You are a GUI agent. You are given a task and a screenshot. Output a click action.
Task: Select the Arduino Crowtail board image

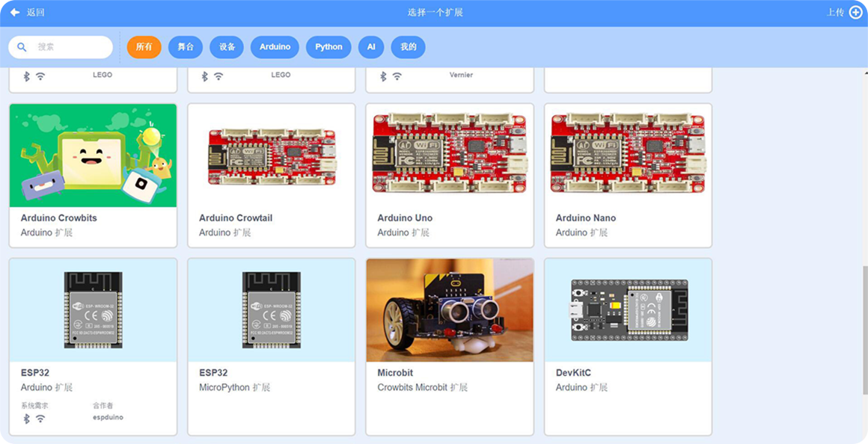tap(271, 155)
